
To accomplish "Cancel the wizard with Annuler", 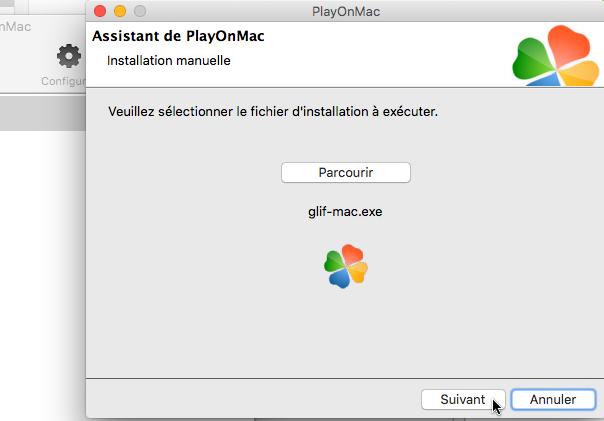I will pos(552,399).
